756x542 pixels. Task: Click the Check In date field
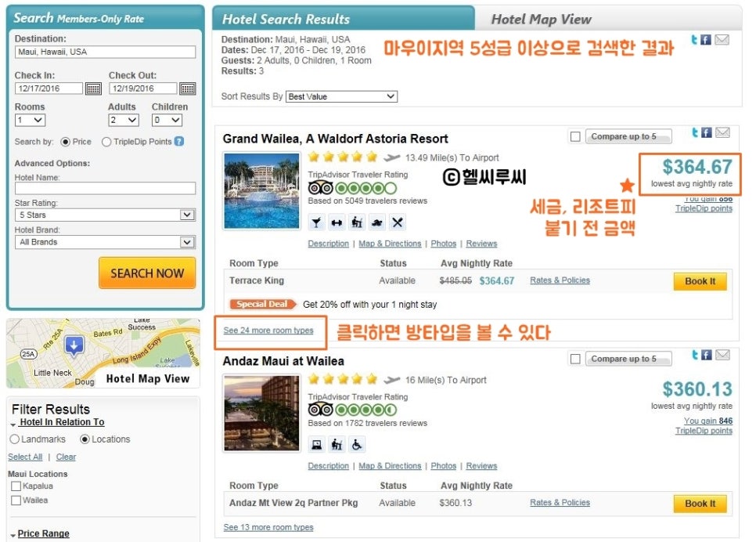(49, 89)
